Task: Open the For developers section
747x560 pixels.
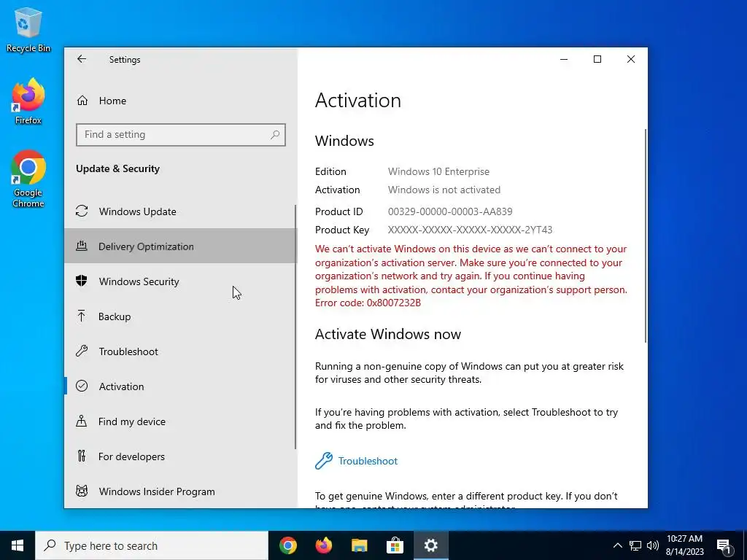Action: tap(179, 456)
